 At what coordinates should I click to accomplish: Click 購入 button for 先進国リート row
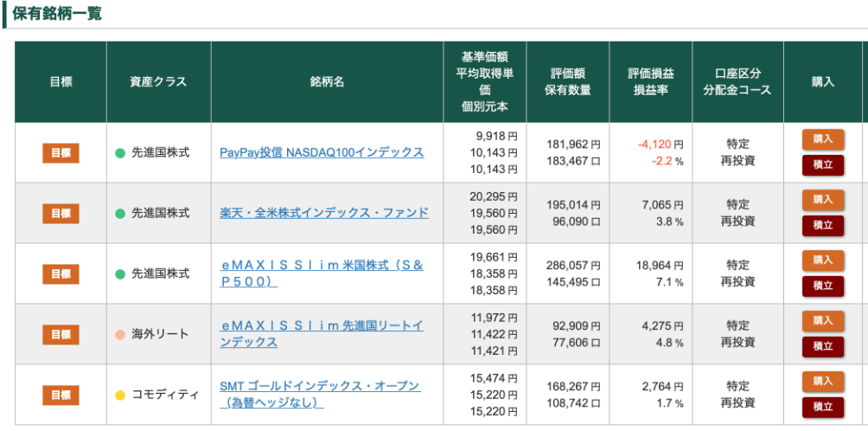[822, 321]
